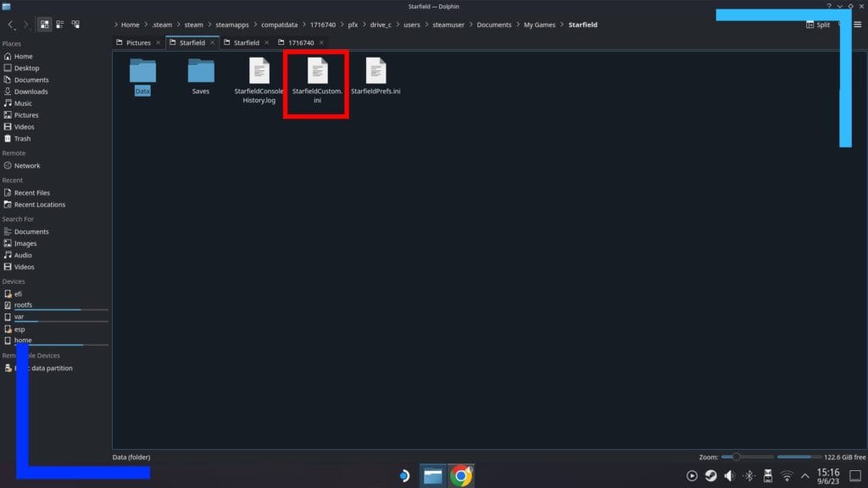Select the StarfieldConsoleHistory.log file
The width and height of the screenshot is (868, 488).
point(259,82)
